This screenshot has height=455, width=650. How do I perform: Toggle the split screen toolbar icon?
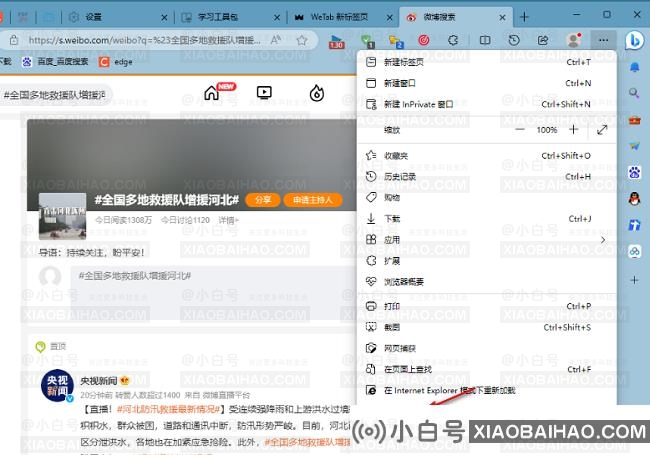pos(485,40)
